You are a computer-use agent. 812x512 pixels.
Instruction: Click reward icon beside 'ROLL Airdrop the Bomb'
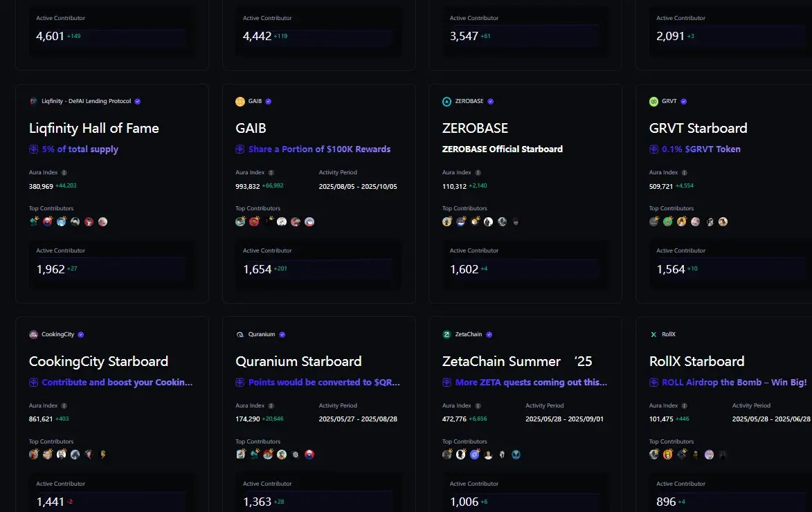(654, 383)
